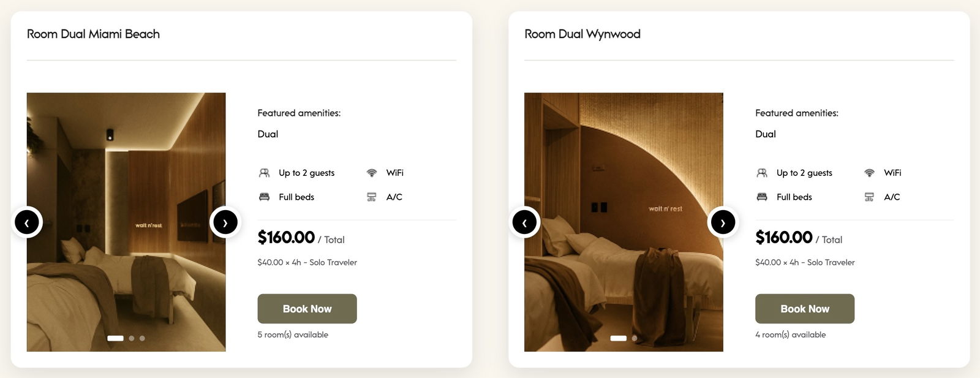
Task: Click guests icon in Wynwood card
Action: [762, 173]
